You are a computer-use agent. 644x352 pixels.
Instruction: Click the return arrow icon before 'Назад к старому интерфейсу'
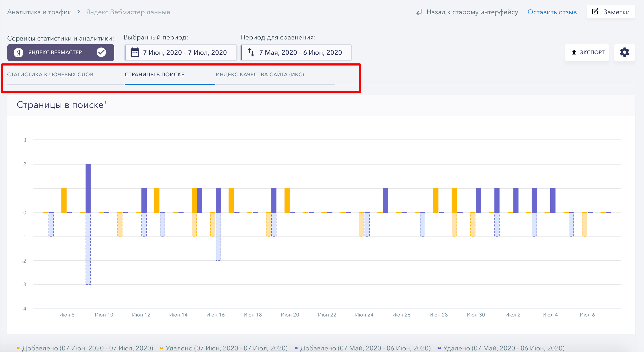(419, 12)
